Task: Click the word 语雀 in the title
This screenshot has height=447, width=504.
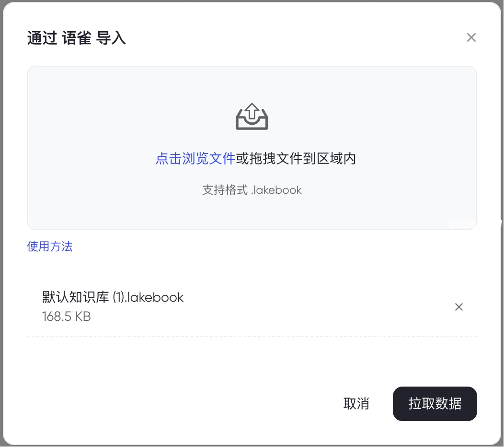Action: coord(77,38)
